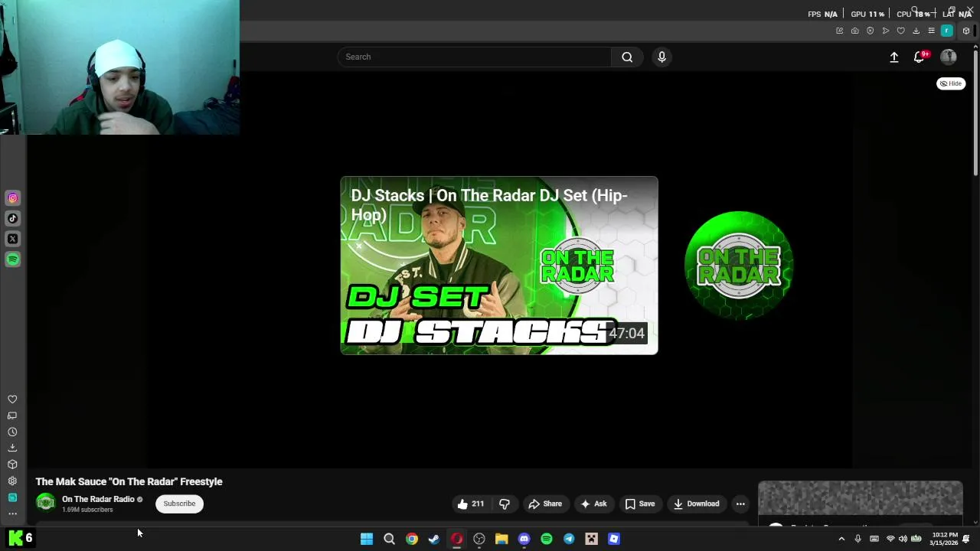Open the shield privacy protection icon
Image resolution: width=980 pixels, height=551 pixels.
tap(871, 31)
